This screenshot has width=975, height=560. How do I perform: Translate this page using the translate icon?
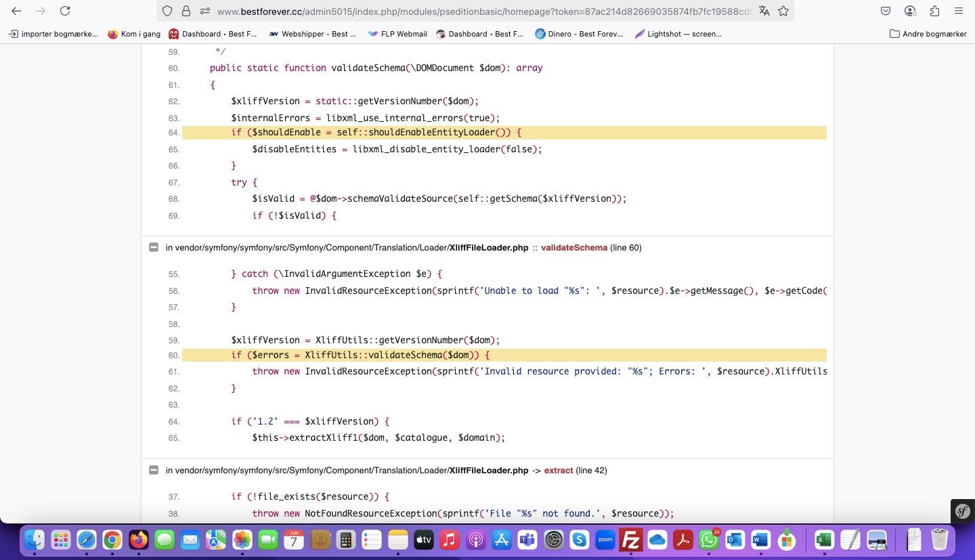[764, 11]
